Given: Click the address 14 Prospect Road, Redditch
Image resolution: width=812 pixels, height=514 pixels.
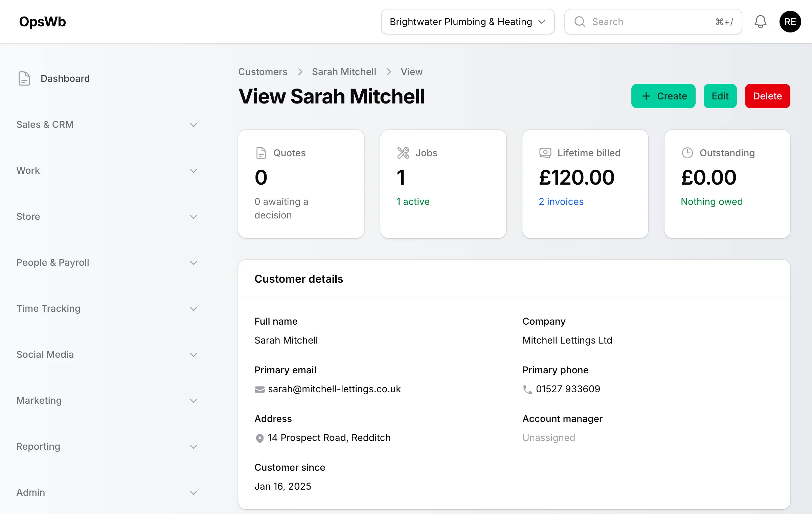Looking at the screenshot, I should coord(329,438).
